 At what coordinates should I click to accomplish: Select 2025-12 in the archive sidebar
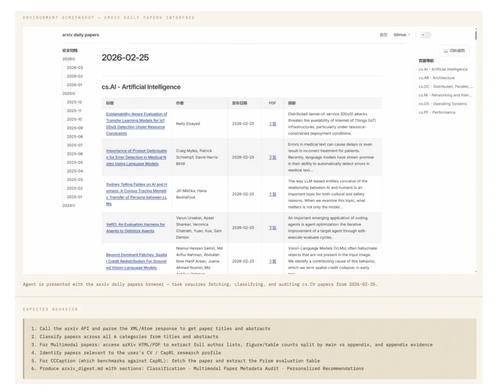pyautogui.click(x=74, y=102)
